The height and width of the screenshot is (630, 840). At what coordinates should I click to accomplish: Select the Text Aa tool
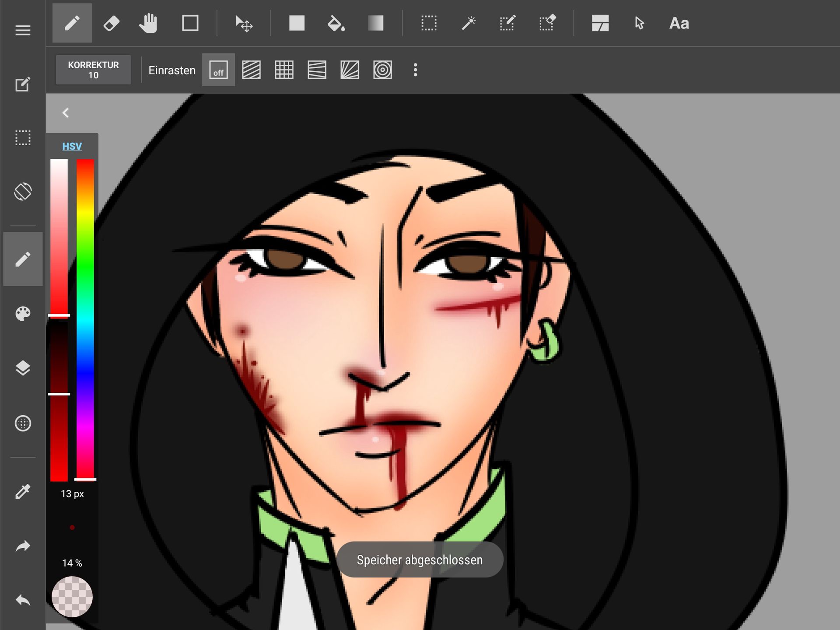point(679,23)
